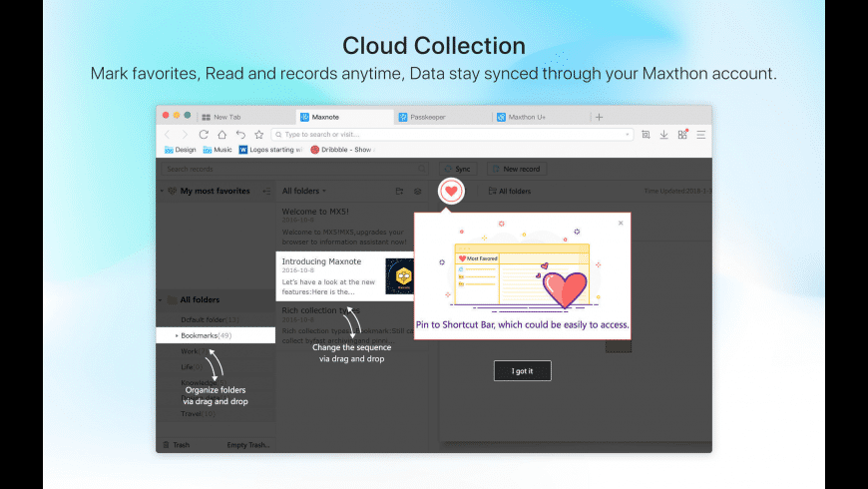Viewport: 868px width, 489px height.
Task: Open a new tab with plus icon
Action: coord(599,117)
